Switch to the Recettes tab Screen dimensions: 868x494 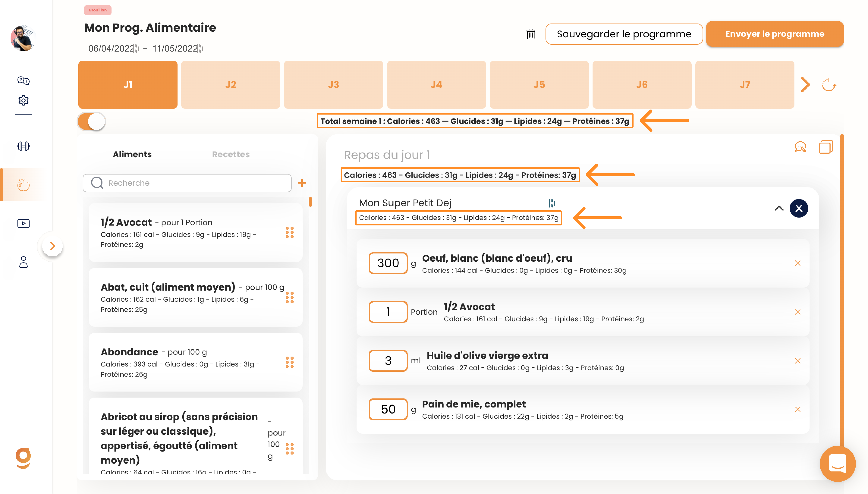pos(231,154)
